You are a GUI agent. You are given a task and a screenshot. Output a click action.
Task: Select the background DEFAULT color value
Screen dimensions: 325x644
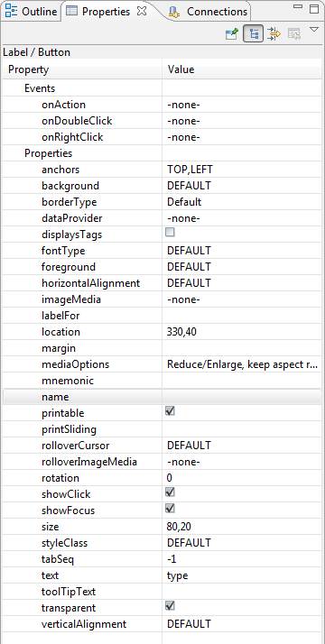coord(189,186)
